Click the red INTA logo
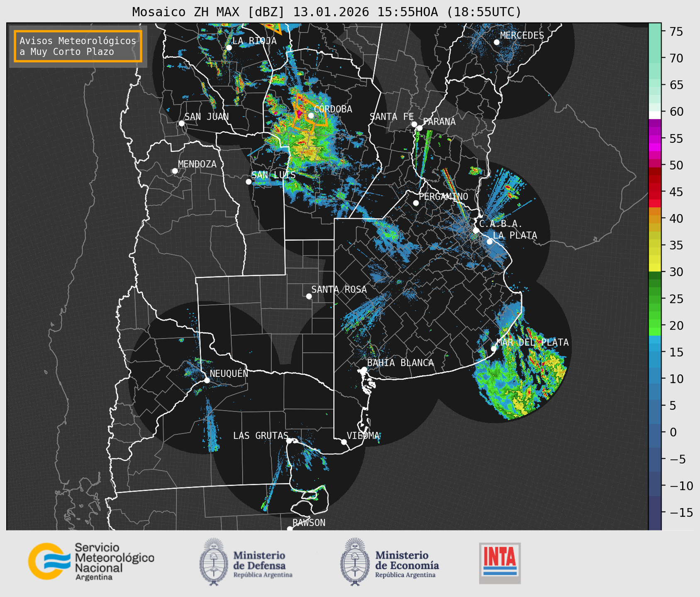Viewport: 700px width, 597px height. (x=500, y=563)
